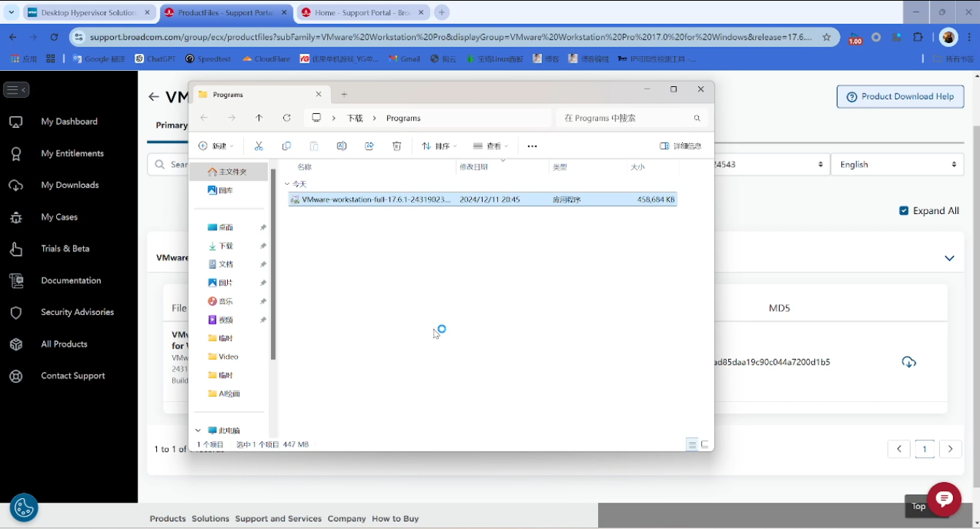Open the 排序 (Sort) dropdown in Explorer
Image resolution: width=980 pixels, height=529 pixels.
click(x=440, y=146)
